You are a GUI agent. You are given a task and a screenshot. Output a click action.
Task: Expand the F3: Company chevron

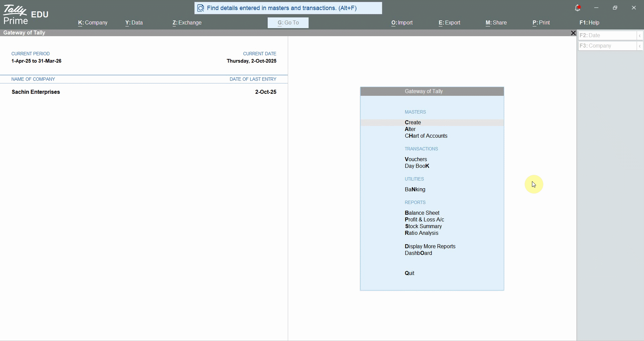[640, 46]
